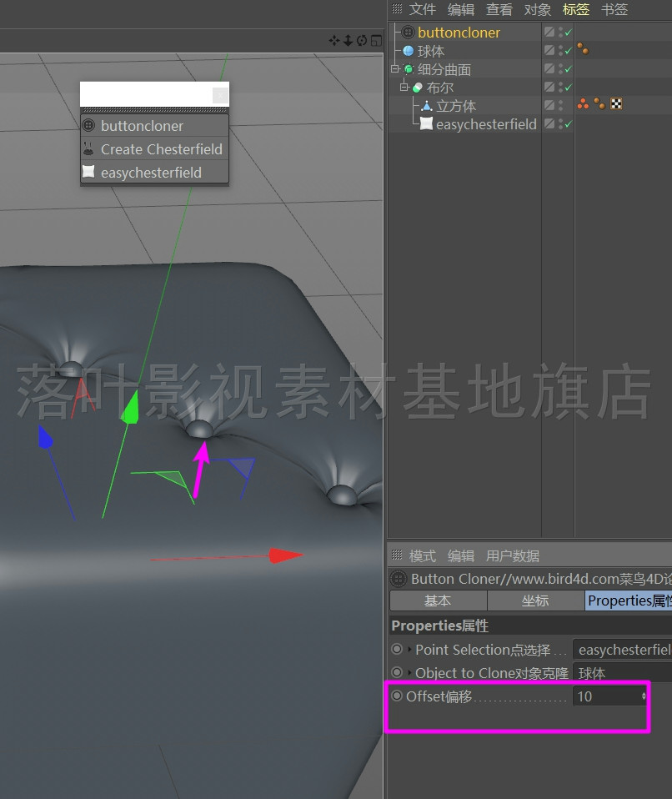This screenshot has height=799, width=672.
Task: Click the buttoncloner icon in the popup list
Action: pos(88,125)
